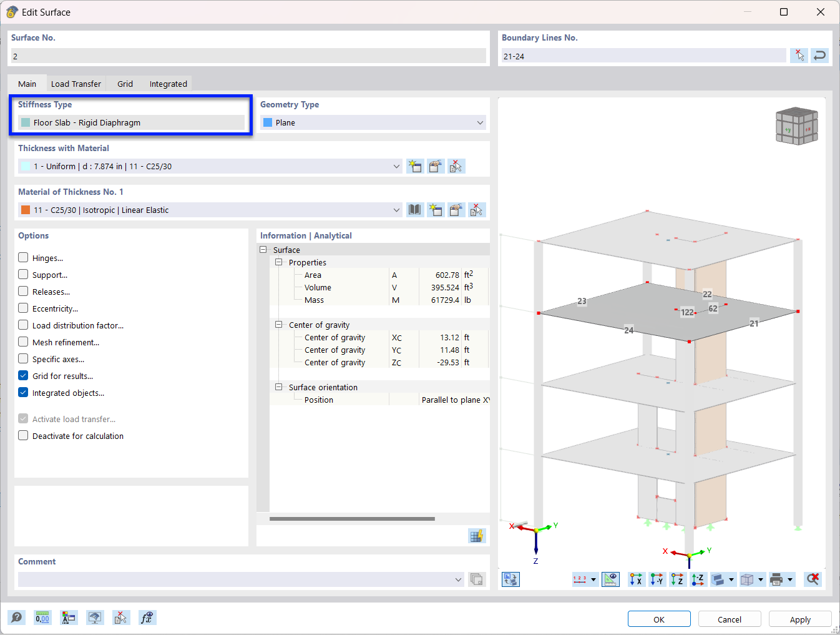Viewport: 840px width, 635px height.
Task: Click the ruler and eye visibility icon
Action: pyautogui.click(x=610, y=579)
